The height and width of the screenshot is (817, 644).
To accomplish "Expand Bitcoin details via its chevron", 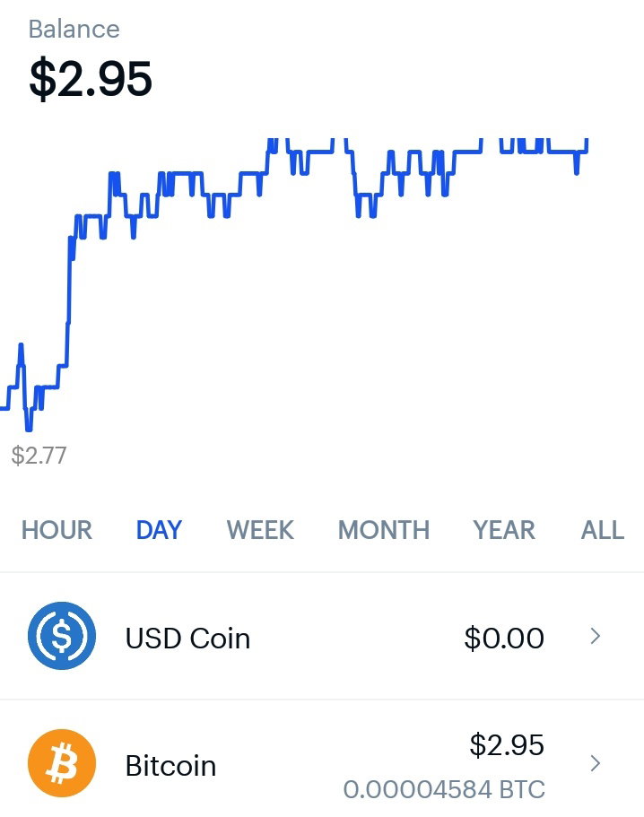I will click(596, 763).
